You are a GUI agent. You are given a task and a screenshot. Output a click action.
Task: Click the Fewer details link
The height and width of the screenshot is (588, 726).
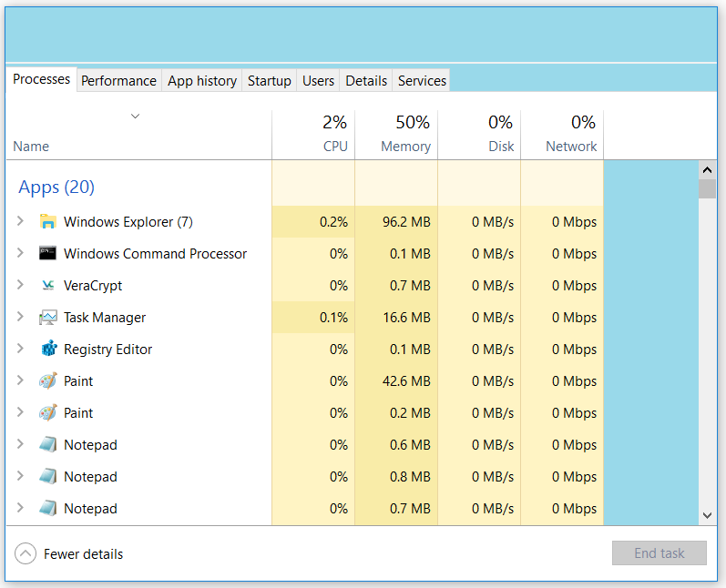(x=83, y=553)
